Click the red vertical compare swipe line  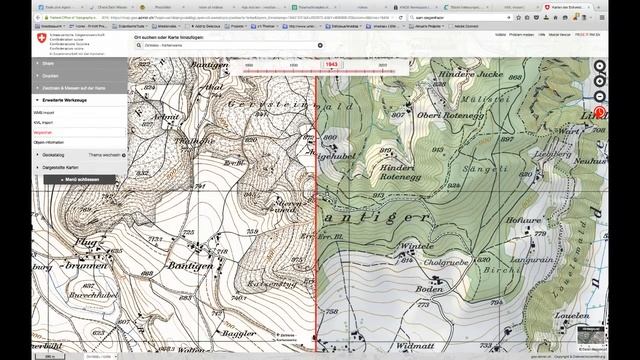pos(316,212)
